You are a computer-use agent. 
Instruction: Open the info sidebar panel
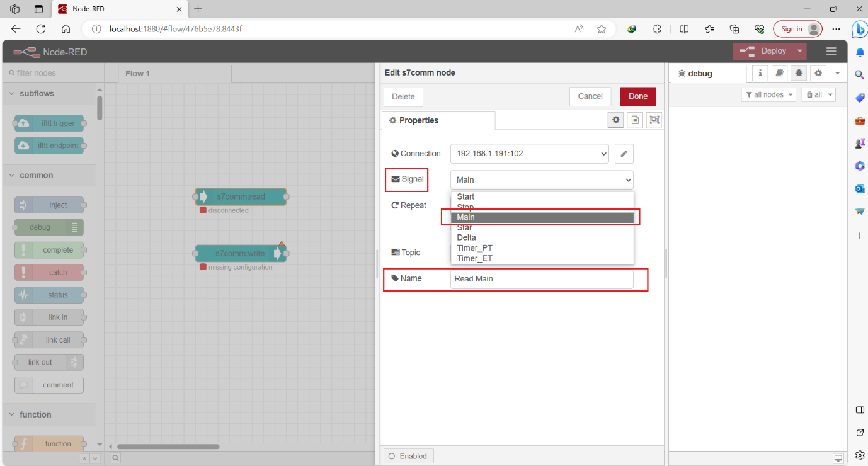pyautogui.click(x=760, y=73)
